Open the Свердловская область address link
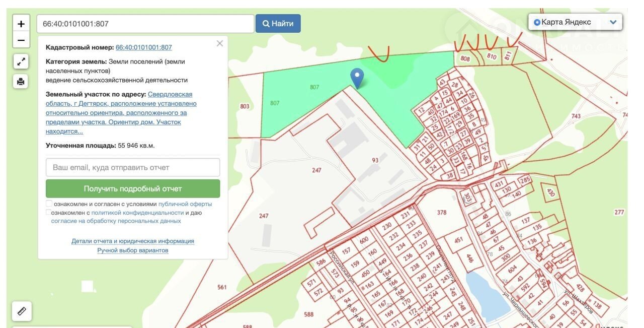 coord(170,94)
